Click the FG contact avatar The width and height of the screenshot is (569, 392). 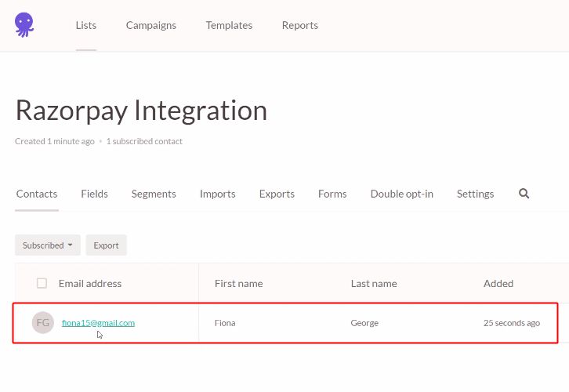pyautogui.click(x=43, y=322)
